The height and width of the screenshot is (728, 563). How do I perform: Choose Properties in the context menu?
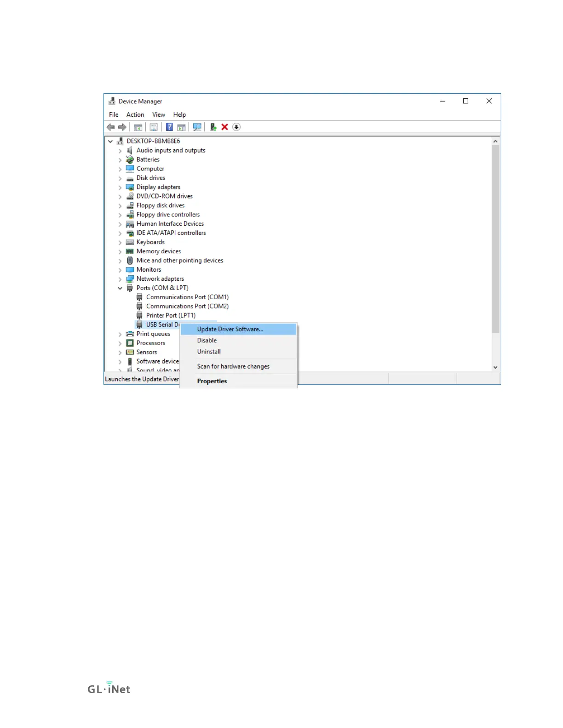pyautogui.click(x=238, y=381)
